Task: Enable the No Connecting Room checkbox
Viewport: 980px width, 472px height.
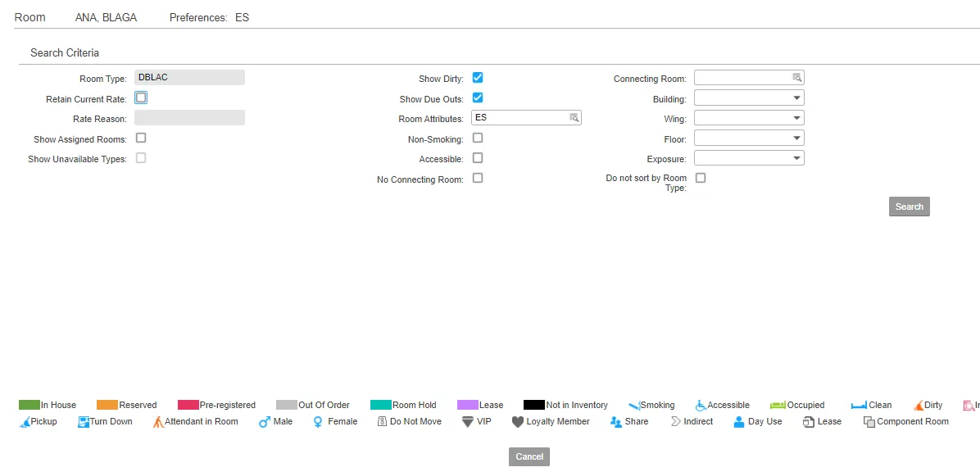Action: pos(479,178)
